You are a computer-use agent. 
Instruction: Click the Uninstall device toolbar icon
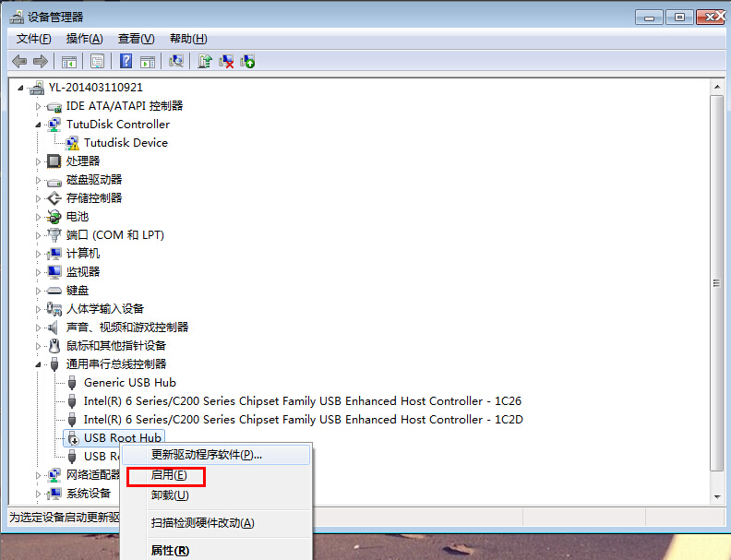pos(226,61)
